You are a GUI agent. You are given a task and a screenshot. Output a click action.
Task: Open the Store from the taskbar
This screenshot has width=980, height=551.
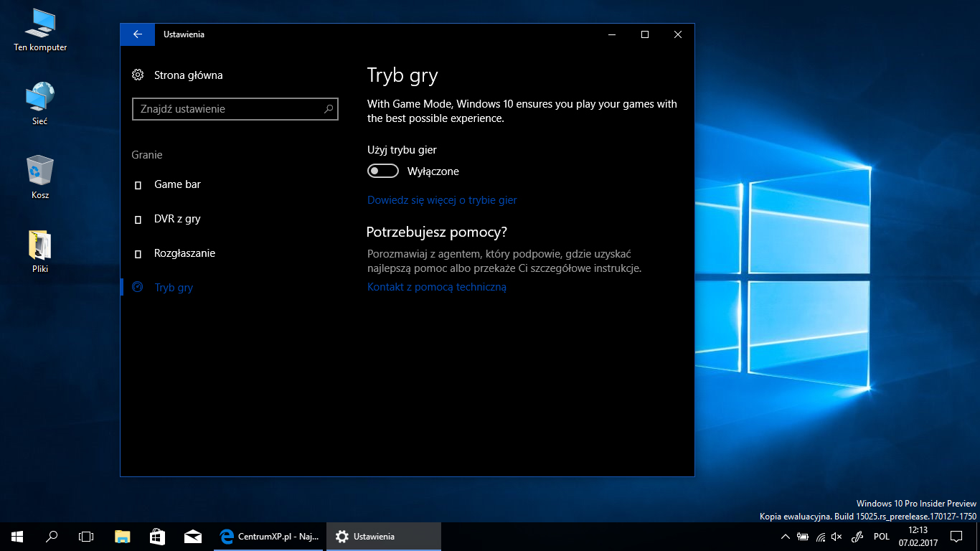click(x=157, y=537)
